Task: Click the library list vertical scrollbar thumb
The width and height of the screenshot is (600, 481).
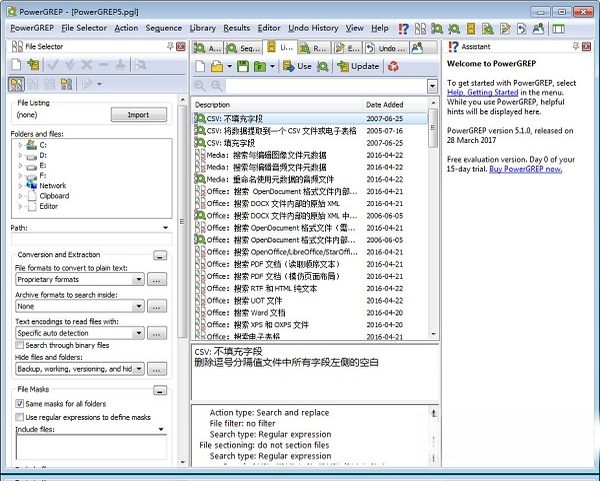Action: [x=433, y=128]
